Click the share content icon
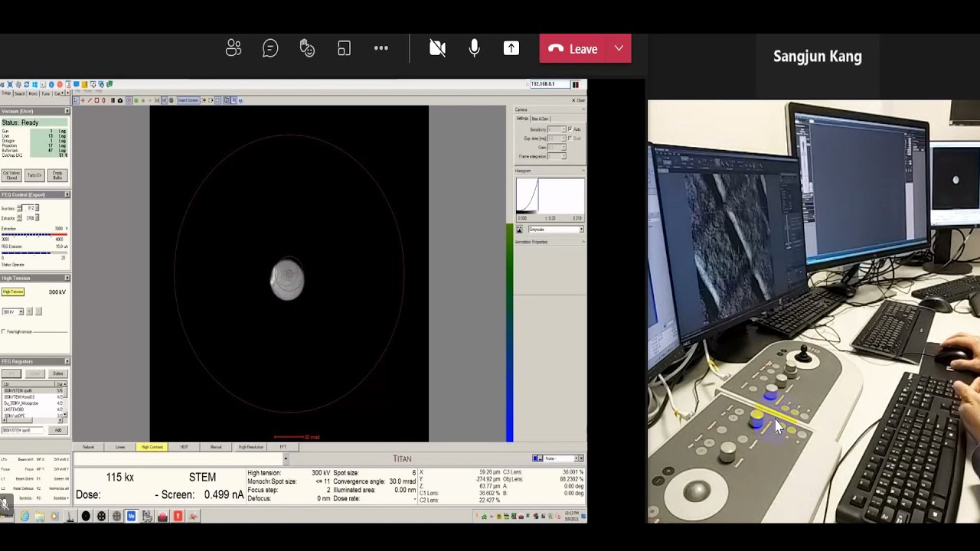Image resolution: width=980 pixels, height=551 pixels. pyautogui.click(x=511, y=48)
